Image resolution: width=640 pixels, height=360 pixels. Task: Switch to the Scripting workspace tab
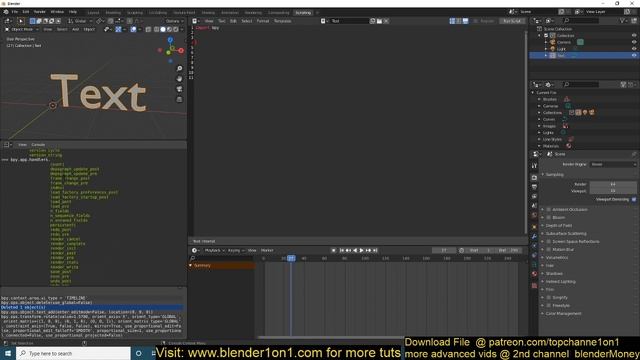pyautogui.click(x=303, y=13)
